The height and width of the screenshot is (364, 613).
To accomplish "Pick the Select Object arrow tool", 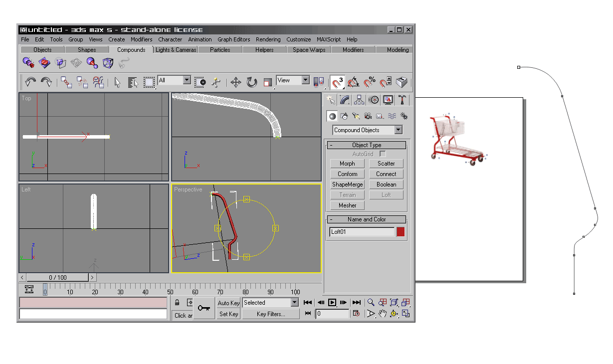I will (x=117, y=82).
